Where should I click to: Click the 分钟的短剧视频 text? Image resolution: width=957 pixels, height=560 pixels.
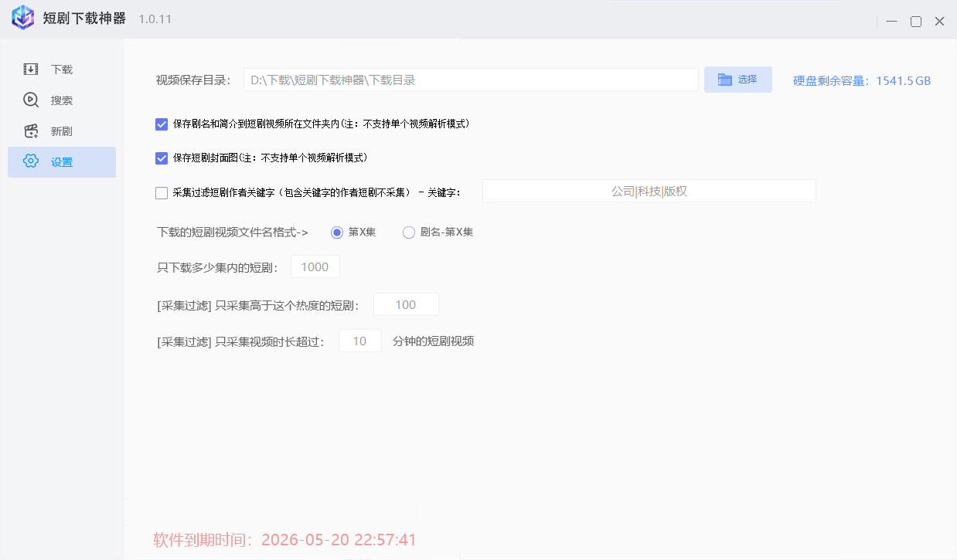(433, 341)
